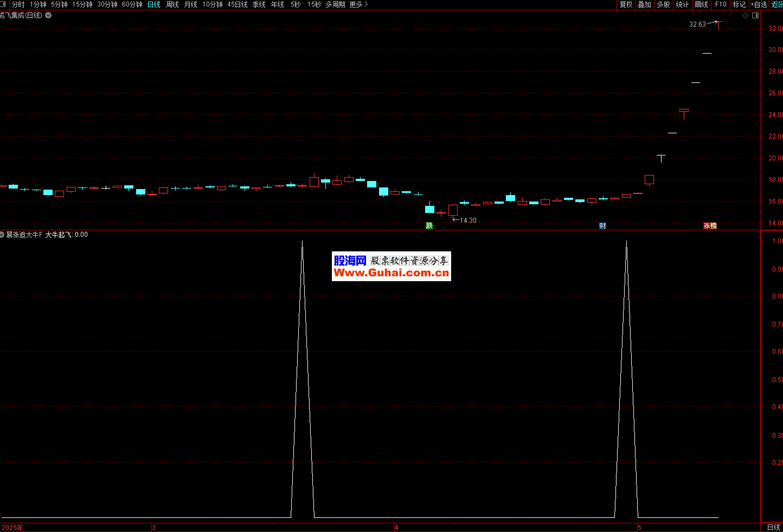Switch to 月线 monthly chart
Screen dimensions: 783x532
[x=191, y=4]
